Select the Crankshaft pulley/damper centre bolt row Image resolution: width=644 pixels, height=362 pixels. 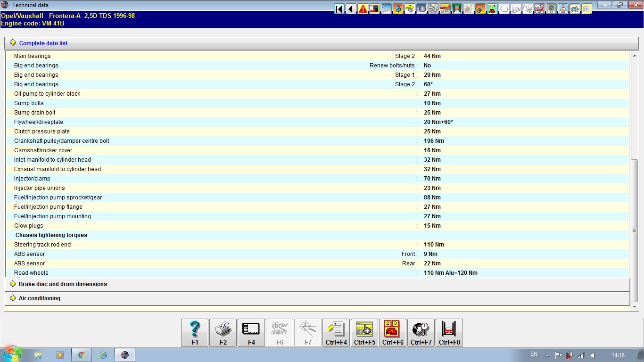62,141
